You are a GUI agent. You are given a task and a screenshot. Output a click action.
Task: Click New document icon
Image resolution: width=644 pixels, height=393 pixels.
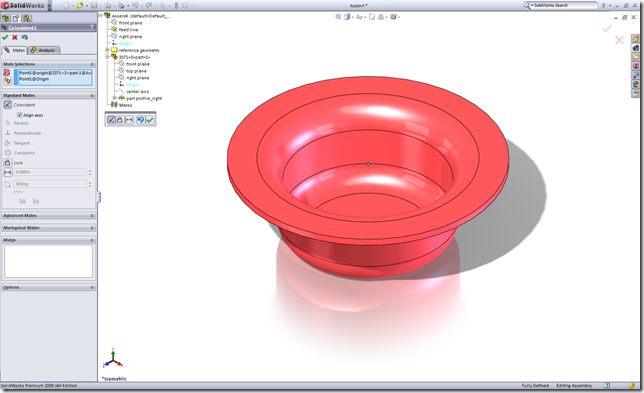click(x=67, y=6)
